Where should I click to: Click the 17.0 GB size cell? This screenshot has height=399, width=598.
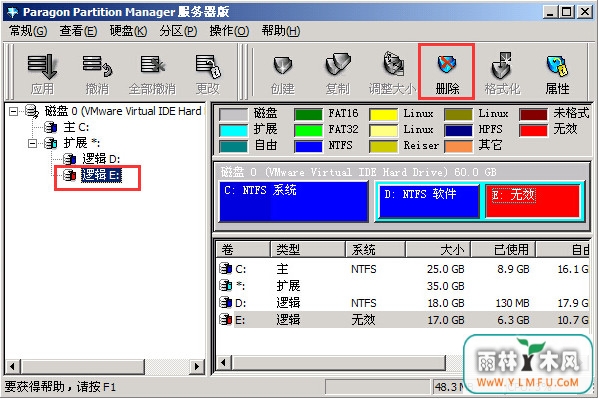pyautogui.click(x=445, y=320)
